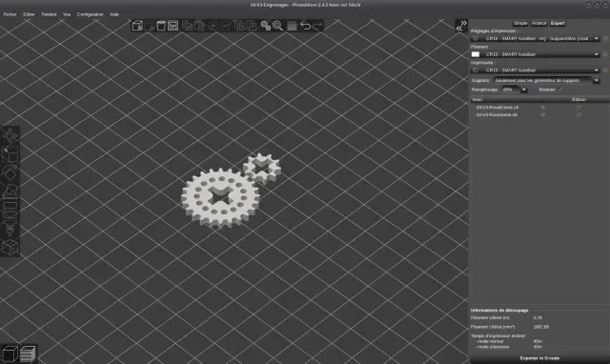Open edit menu for RoueSortie object
Viewport: 610px width, 364px height.
tap(579, 114)
